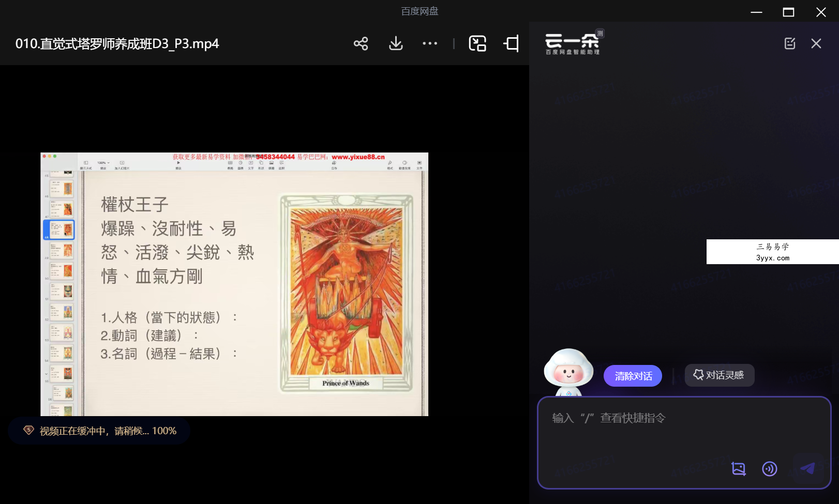Viewport: 839px width, 504px height.
Task: Activate voice input icon
Action: tap(770, 469)
